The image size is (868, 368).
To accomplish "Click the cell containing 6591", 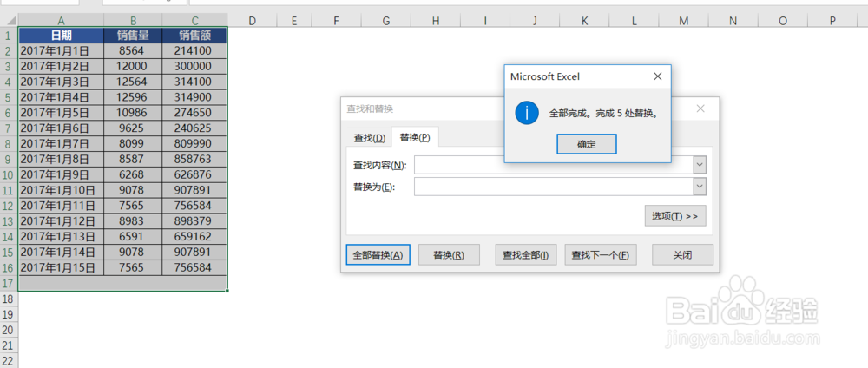I will 133,237.
